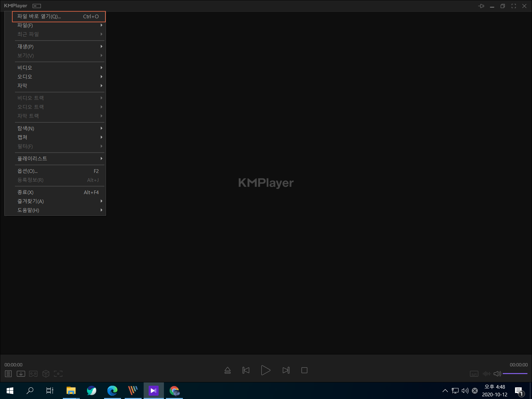The height and width of the screenshot is (399, 532).
Task: Launch Microsoft Edge from the taskbar
Action: coord(112,391)
